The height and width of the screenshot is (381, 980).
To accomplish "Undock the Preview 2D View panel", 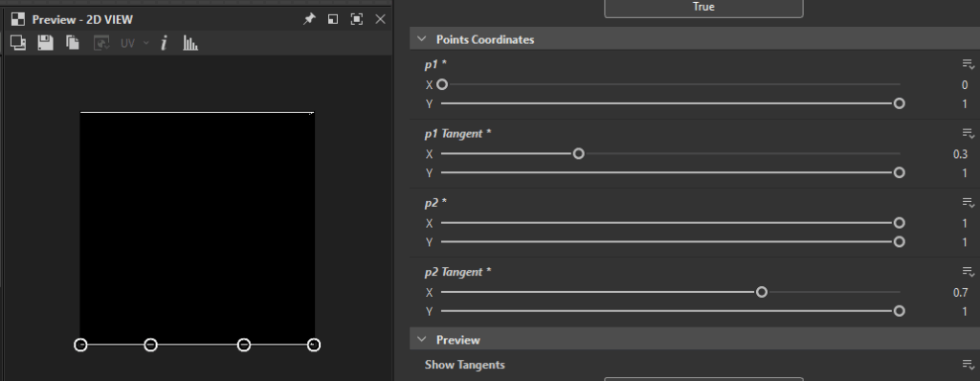I will [x=333, y=19].
